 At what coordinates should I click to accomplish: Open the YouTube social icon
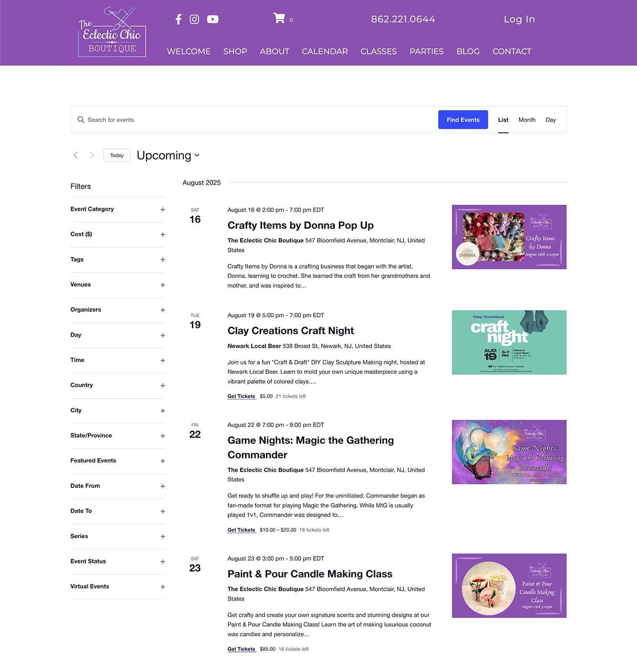pyautogui.click(x=212, y=20)
